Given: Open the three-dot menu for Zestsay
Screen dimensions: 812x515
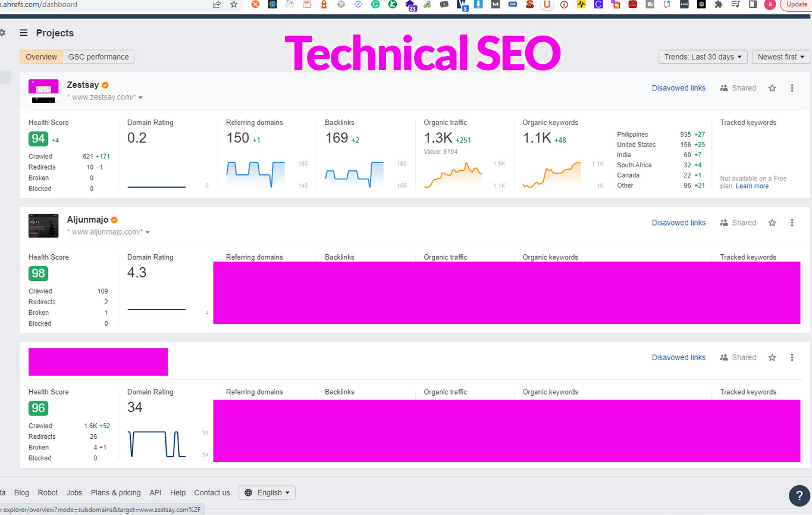Looking at the screenshot, I should click(792, 88).
